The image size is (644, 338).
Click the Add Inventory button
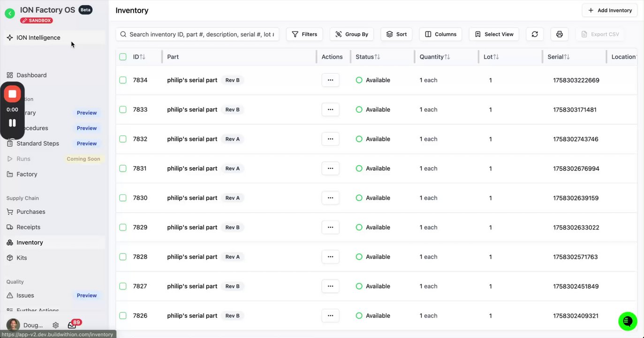pos(609,10)
